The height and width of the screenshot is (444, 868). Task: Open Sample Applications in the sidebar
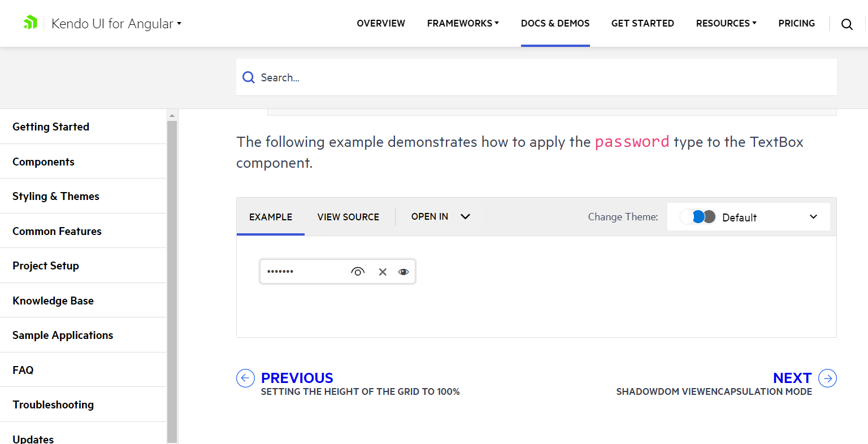(83, 335)
